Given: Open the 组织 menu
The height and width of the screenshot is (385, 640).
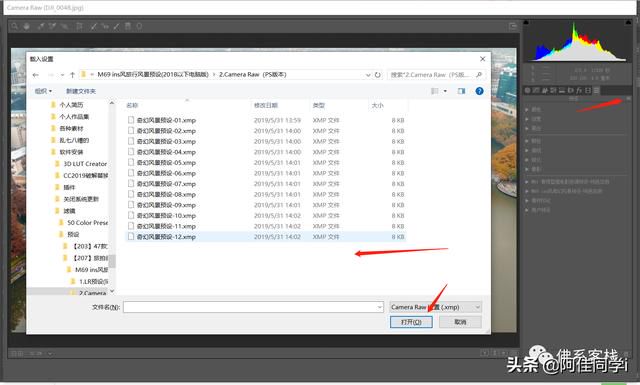Looking at the screenshot, I should [43, 91].
